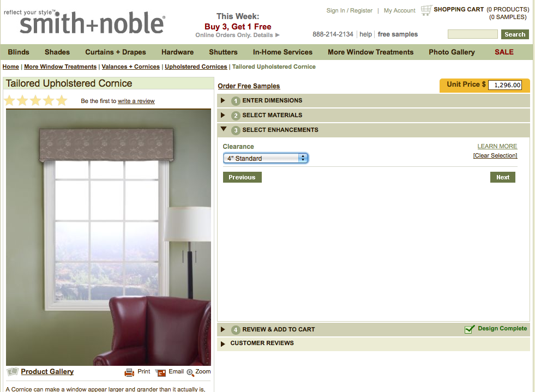Click the Next button
The image size is (535, 392).
[503, 177]
